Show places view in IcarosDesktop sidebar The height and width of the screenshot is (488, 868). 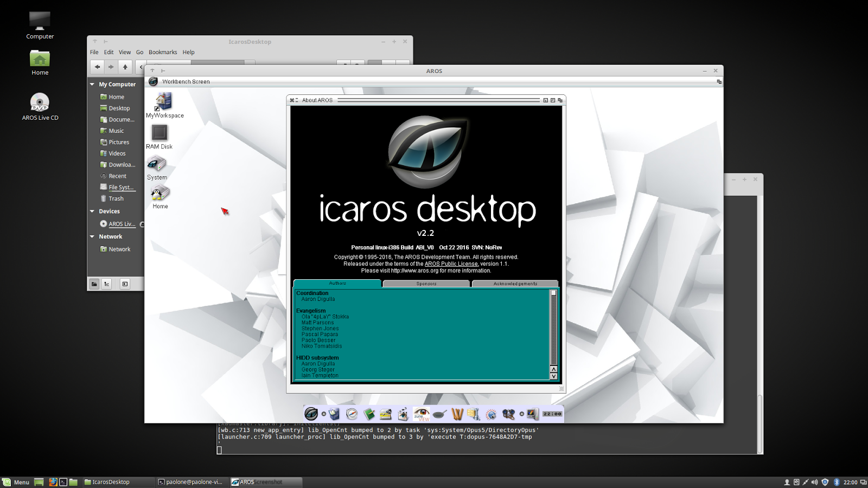point(94,284)
